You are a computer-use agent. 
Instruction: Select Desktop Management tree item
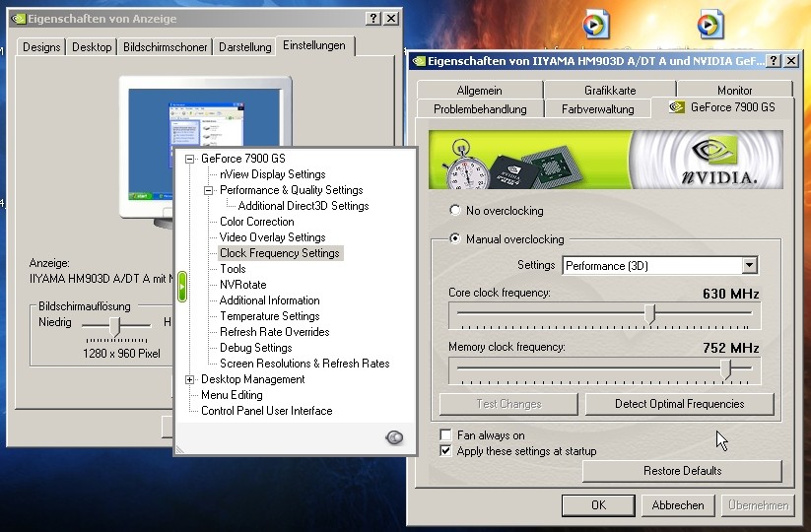pos(253,379)
